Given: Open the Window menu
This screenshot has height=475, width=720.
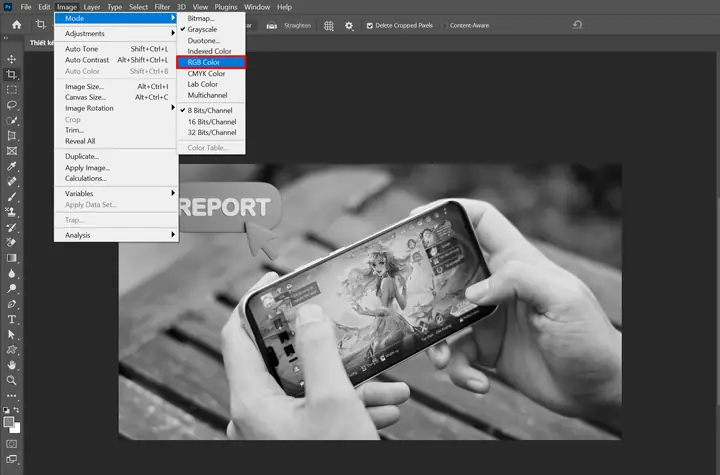Looking at the screenshot, I should (257, 7).
